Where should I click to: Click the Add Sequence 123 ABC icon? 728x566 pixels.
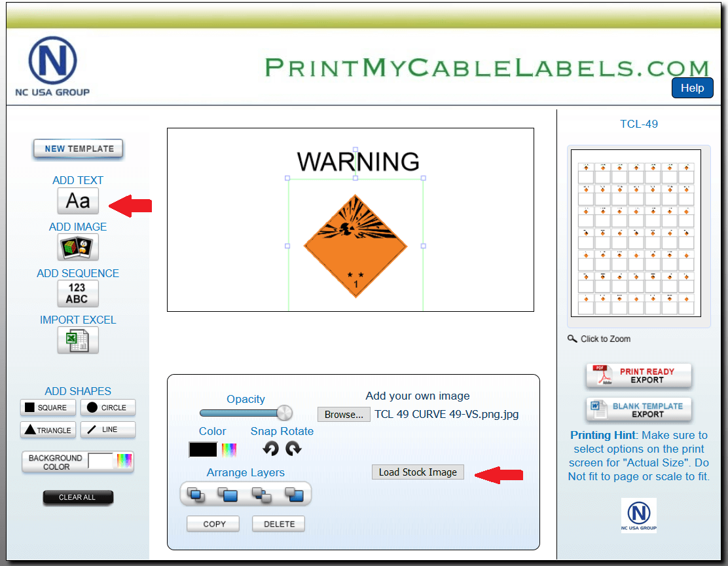click(78, 293)
